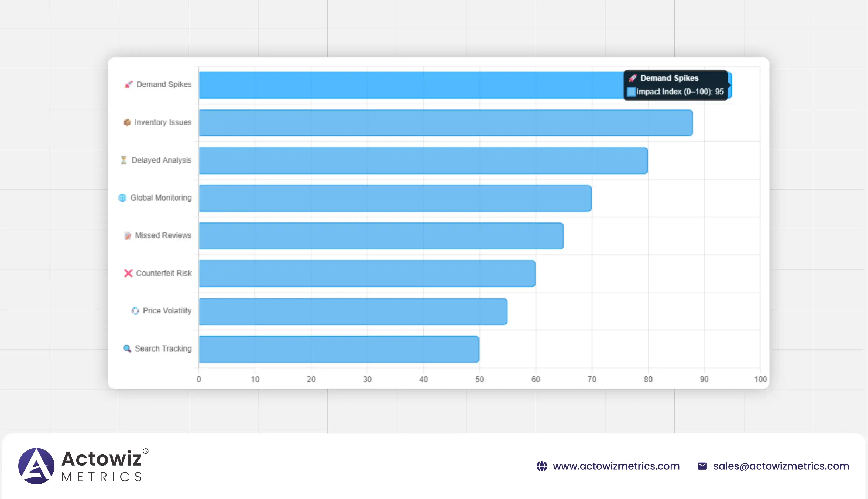Select the Inventory Issues bar
This screenshot has width=868, height=499.
pyautogui.click(x=445, y=123)
